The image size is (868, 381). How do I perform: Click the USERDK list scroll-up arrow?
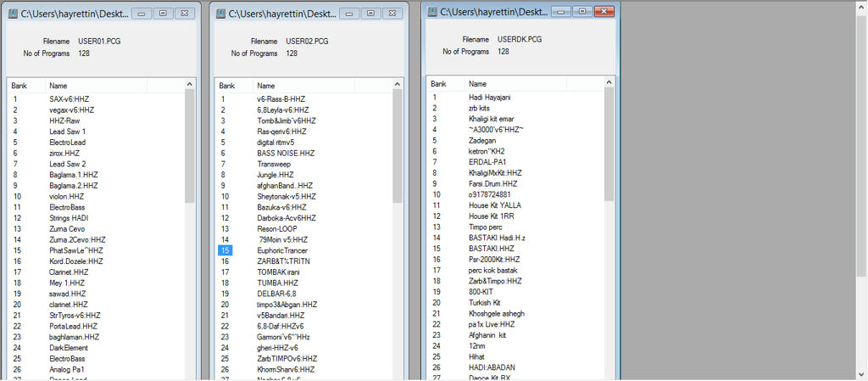pyautogui.click(x=609, y=83)
